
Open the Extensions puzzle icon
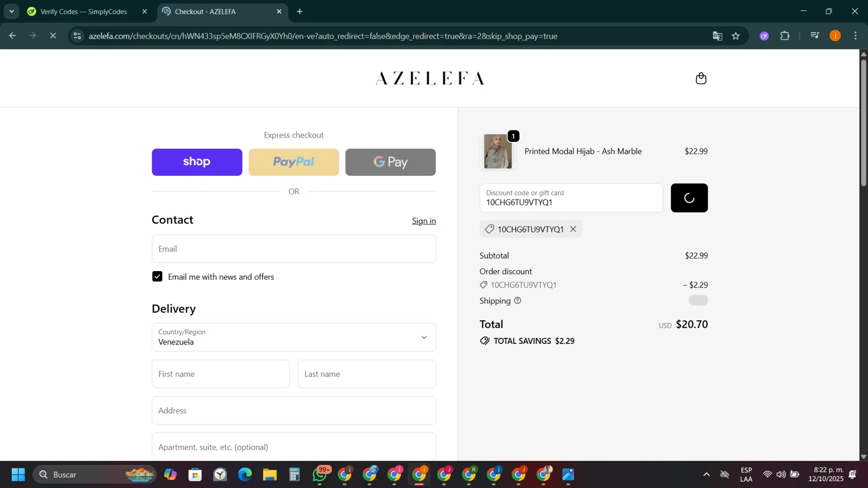(x=785, y=36)
